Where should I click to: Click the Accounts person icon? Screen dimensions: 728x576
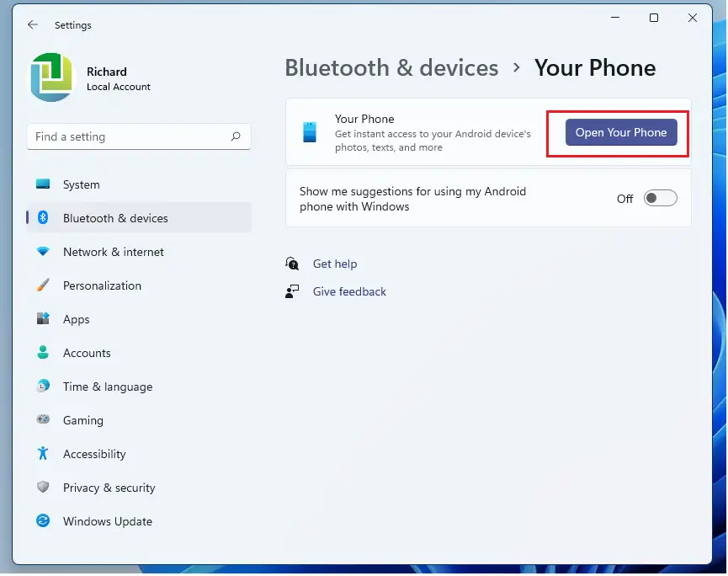coord(43,352)
